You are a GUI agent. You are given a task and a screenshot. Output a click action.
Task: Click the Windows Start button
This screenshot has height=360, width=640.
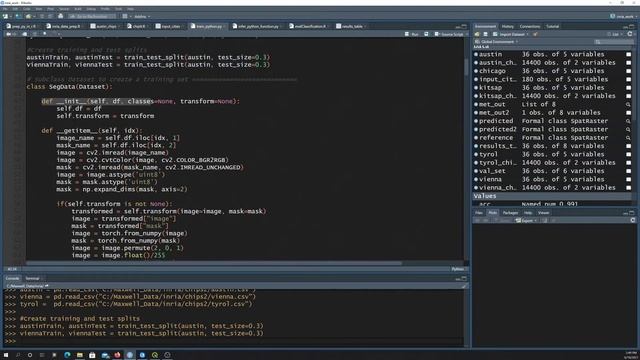pyautogui.click(x=6, y=355)
